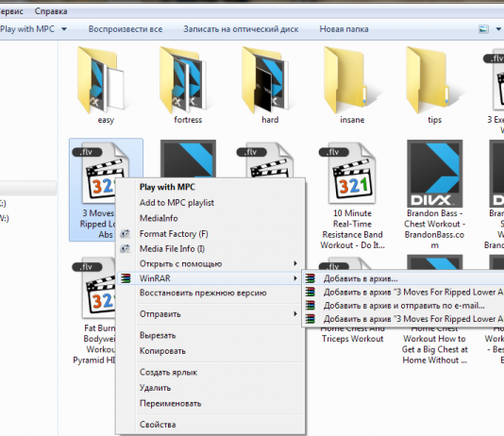Select the 10 Minute Real-Time Resistance Band flv file

[x=352, y=195]
